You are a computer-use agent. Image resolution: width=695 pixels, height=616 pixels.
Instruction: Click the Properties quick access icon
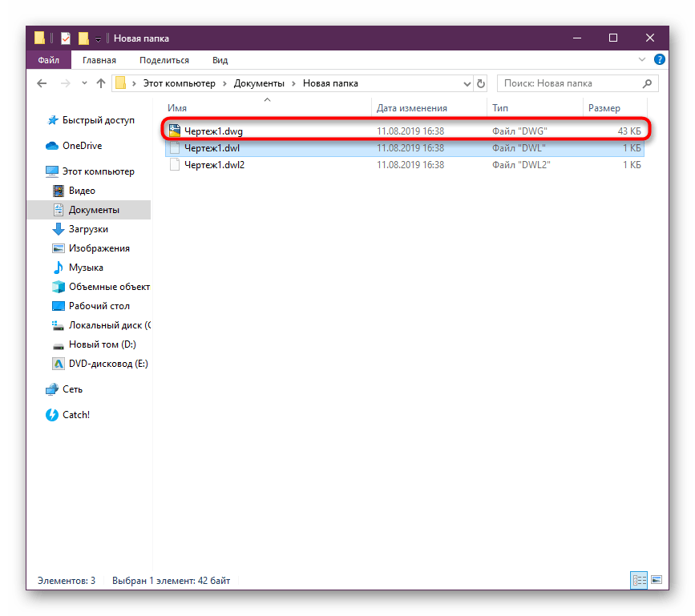[x=66, y=38]
